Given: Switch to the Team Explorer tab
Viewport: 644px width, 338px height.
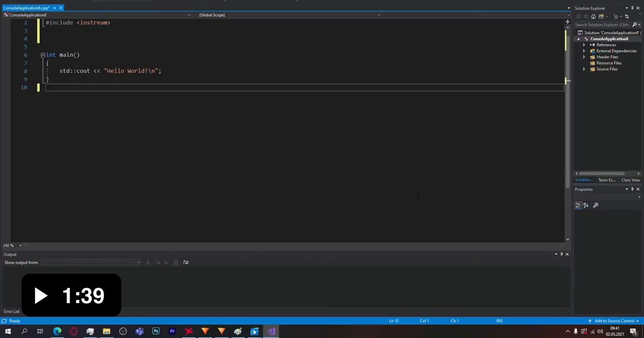Looking at the screenshot, I should click(x=606, y=180).
